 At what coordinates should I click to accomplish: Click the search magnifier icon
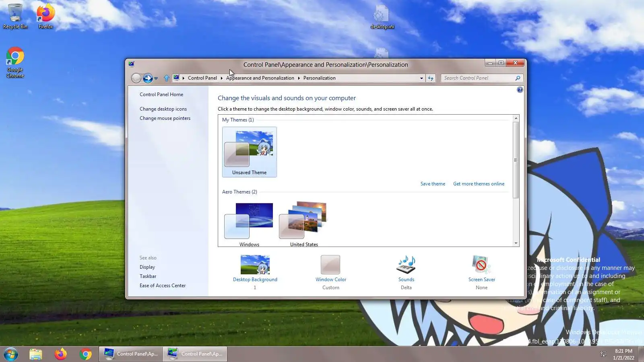click(x=518, y=78)
